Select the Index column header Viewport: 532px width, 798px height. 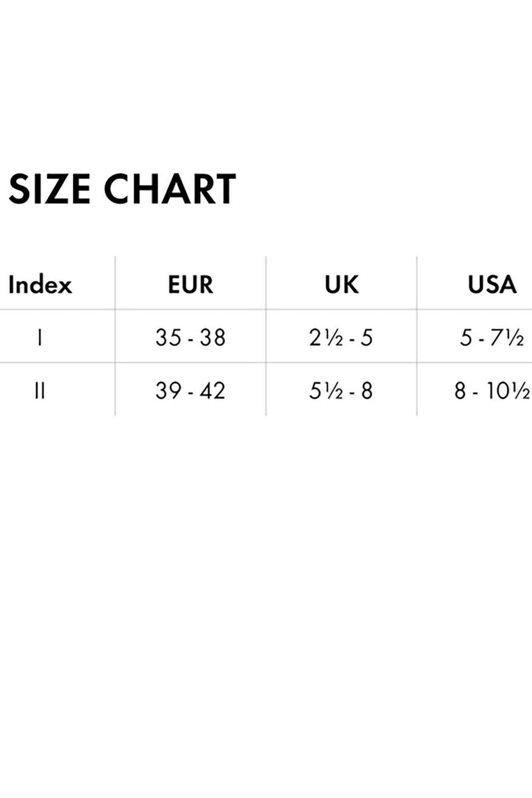click(40, 284)
